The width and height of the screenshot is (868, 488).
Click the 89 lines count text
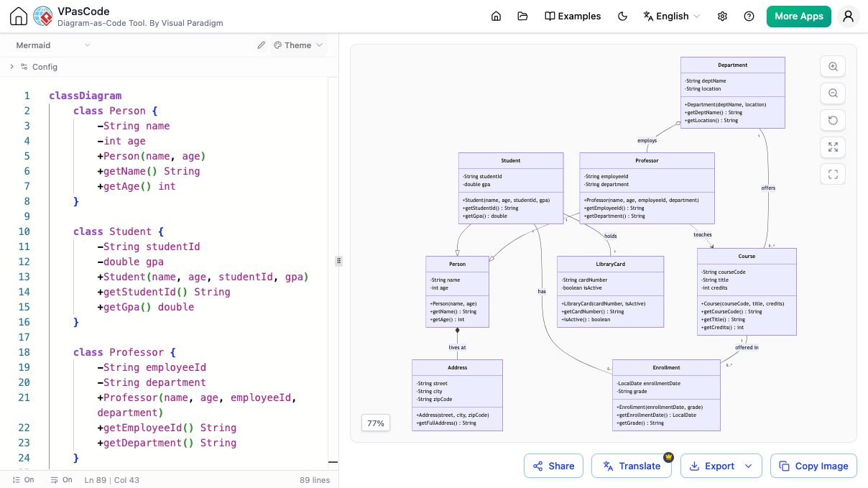tap(315, 479)
